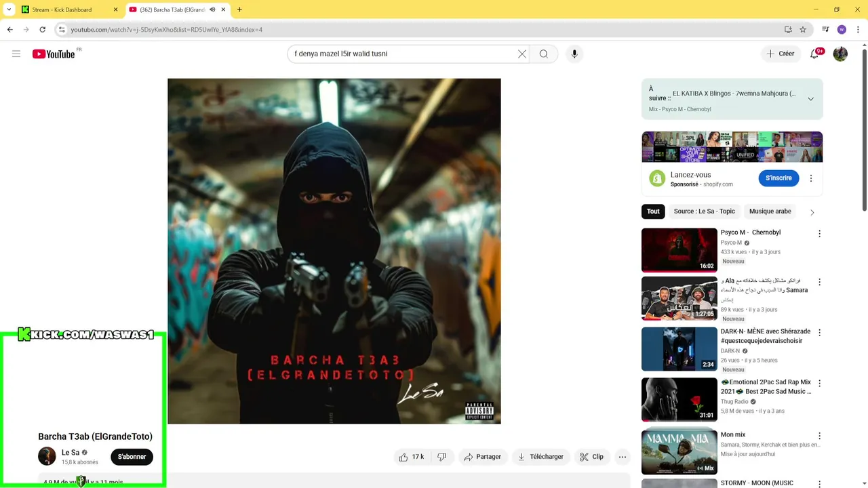
Task: Bookmark this page with star icon
Action: pyautogui.click(x=803, y=29)
